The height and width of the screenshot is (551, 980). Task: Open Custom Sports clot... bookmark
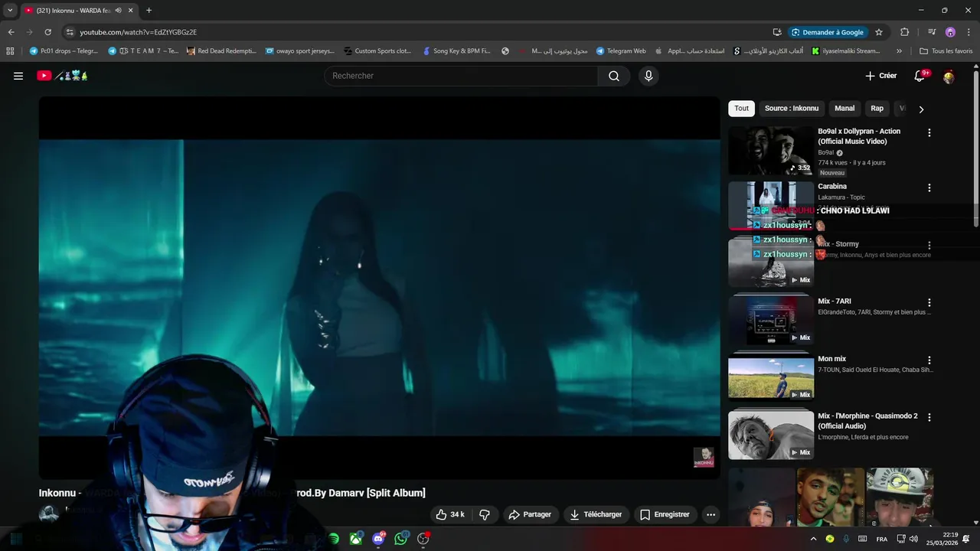click(x=377, y=51)
